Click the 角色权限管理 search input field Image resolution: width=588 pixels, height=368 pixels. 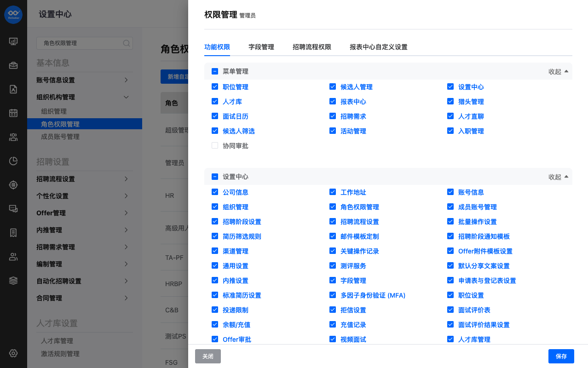pyautogui.click(x=85, y=43)
